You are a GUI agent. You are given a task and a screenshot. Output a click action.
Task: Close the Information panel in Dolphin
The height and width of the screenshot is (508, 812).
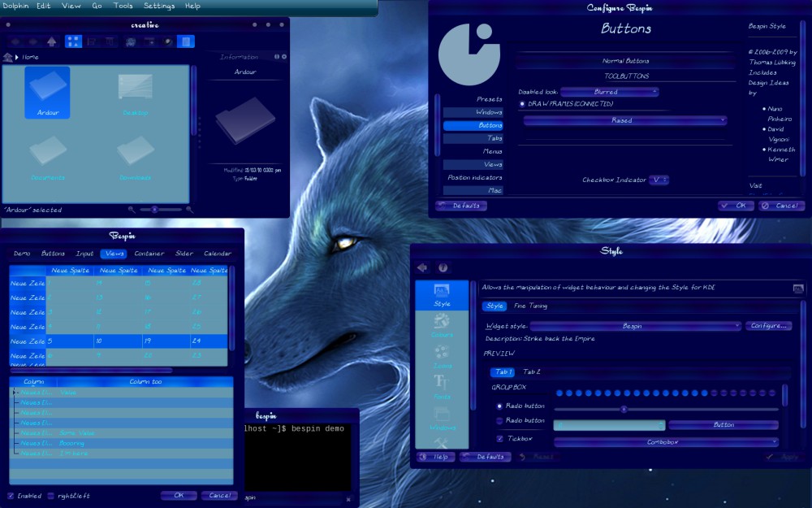click(283, 57)
